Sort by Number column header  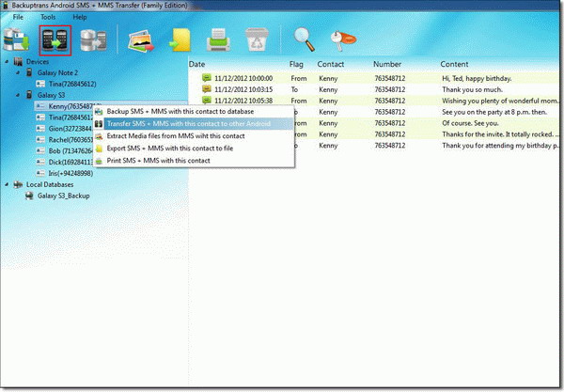coord(387,64)
